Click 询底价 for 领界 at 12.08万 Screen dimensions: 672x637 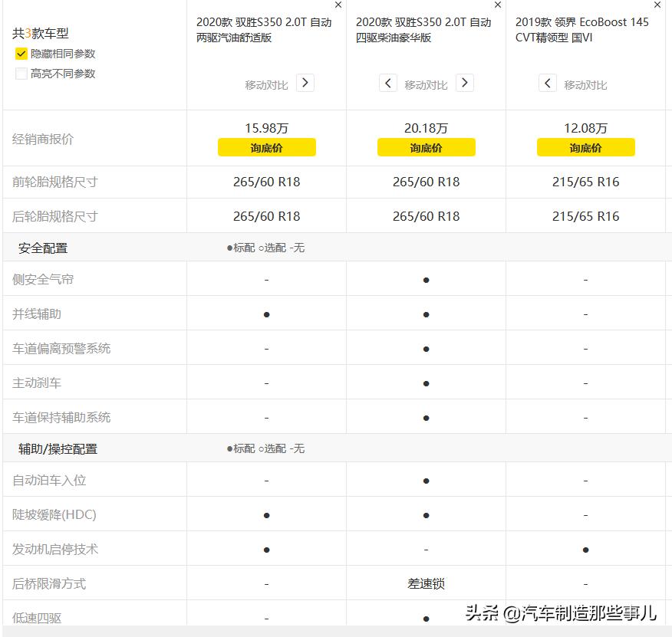click(x=585, y=147)
